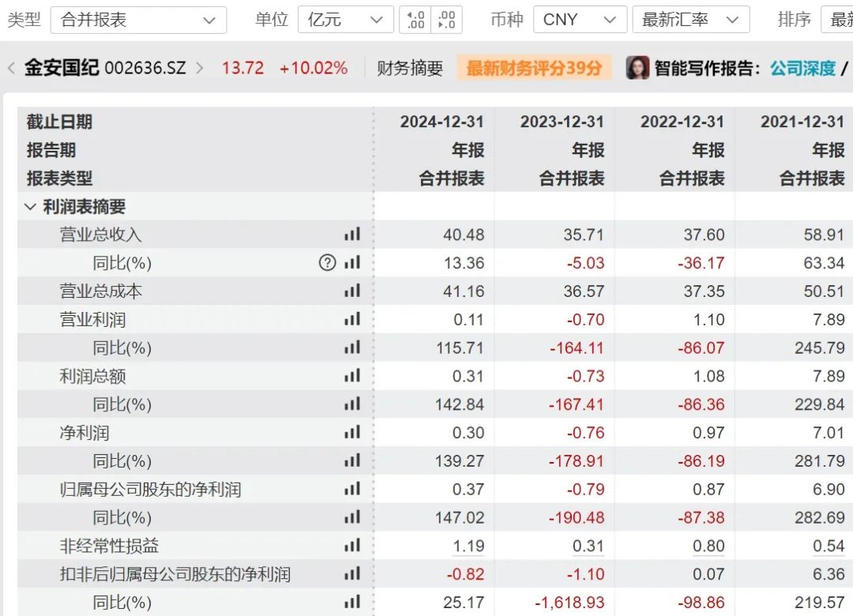Click the 最新财务评分39分 badge
853x616 pixels.
[534, 68]
